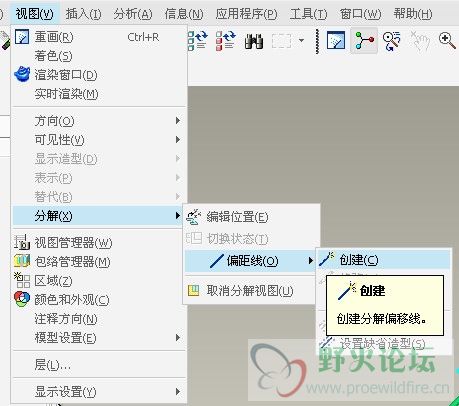Screen dimensions: 459x406
Task: Open the 工具(T) menu
Action: 308,14
